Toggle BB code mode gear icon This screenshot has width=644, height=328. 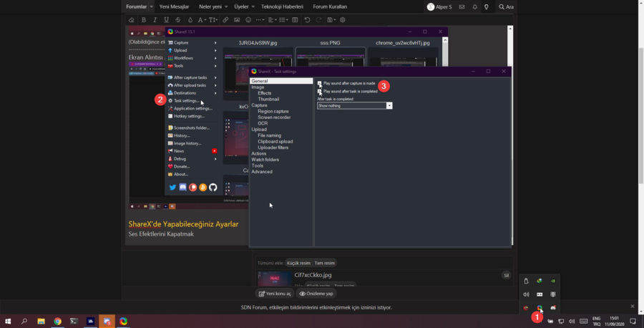(343, 20)
